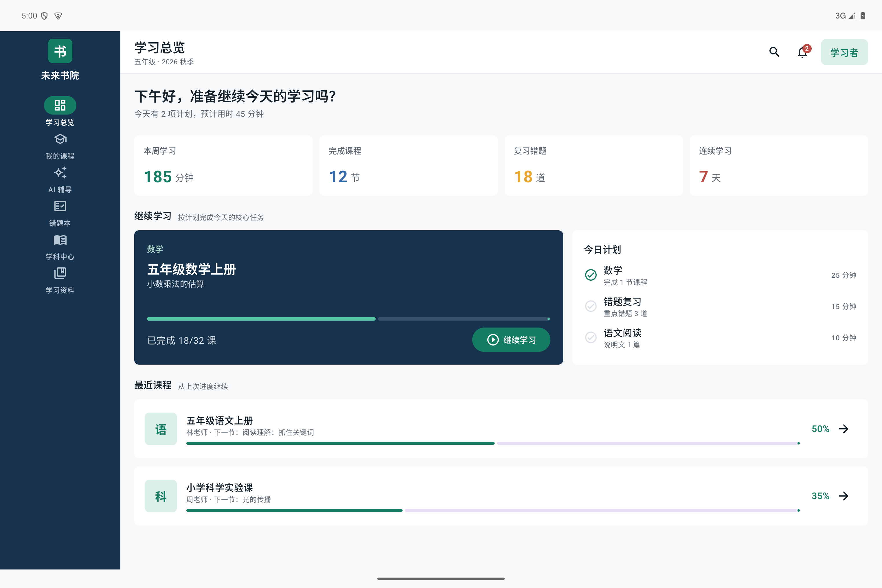
Task: Click the 五年级语文上册 title text
Action: point(219,420)
